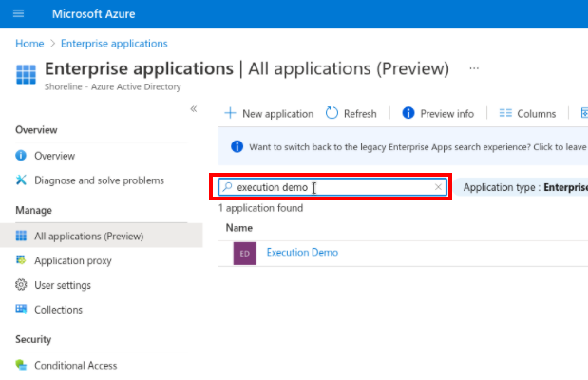
Task: Click New application button
Action: pyautogui.click(x=269, y=113)
